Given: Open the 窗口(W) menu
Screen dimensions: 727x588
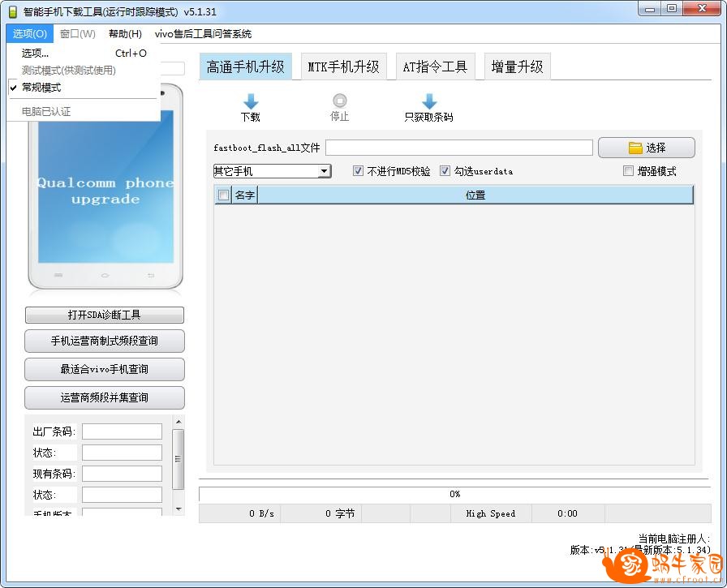Looking at the screenshot, I should [x=78, y=34].
